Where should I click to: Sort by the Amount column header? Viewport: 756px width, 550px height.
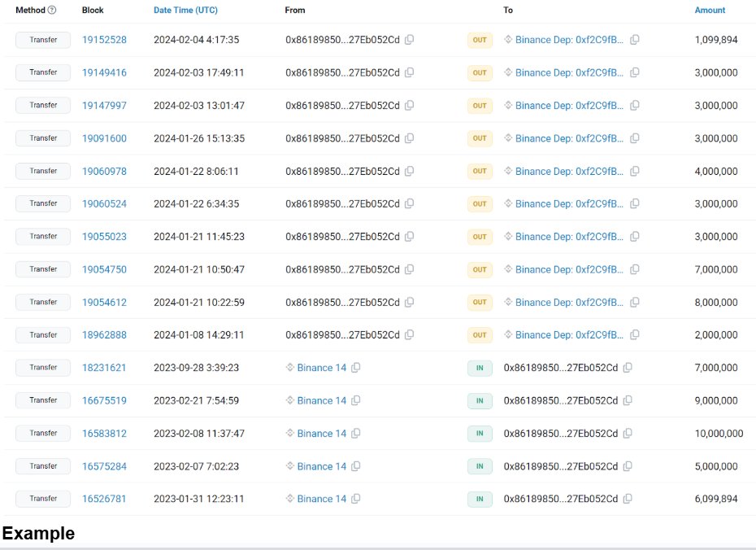click(x=710, y=10)
